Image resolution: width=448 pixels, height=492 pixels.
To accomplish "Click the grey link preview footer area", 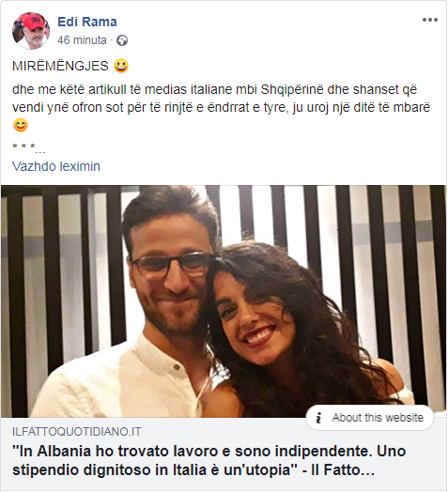I will coord(224,454).
